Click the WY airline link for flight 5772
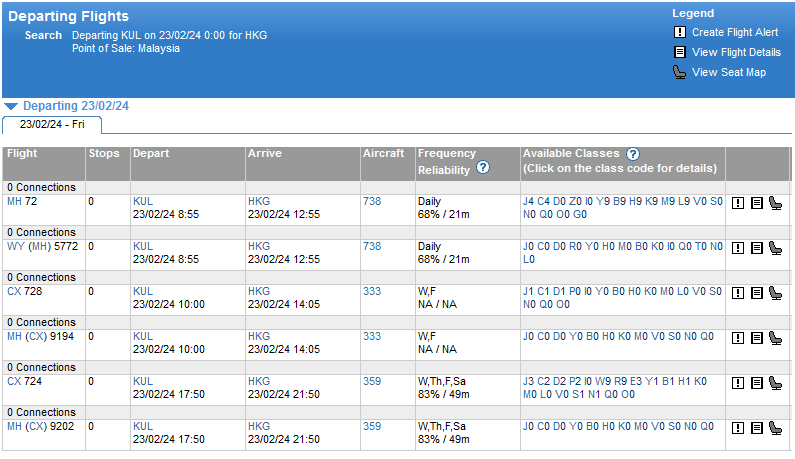Screen dimensions: 795x459 point(14,246)
